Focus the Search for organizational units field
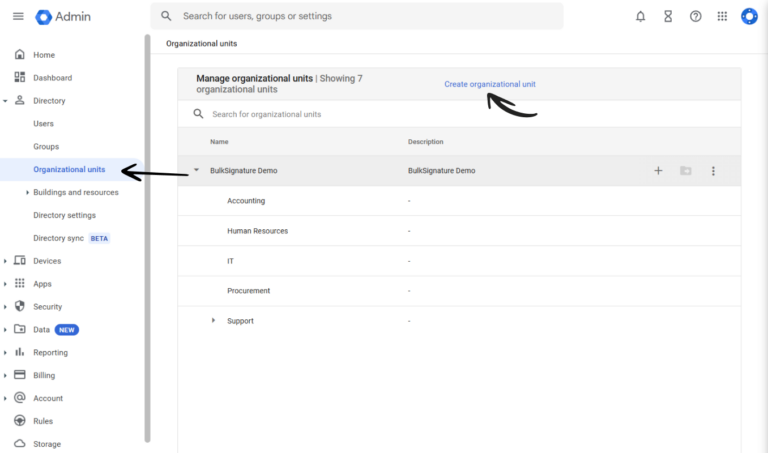The height and width of the screenshot is (453, 768). coord(459,114)
